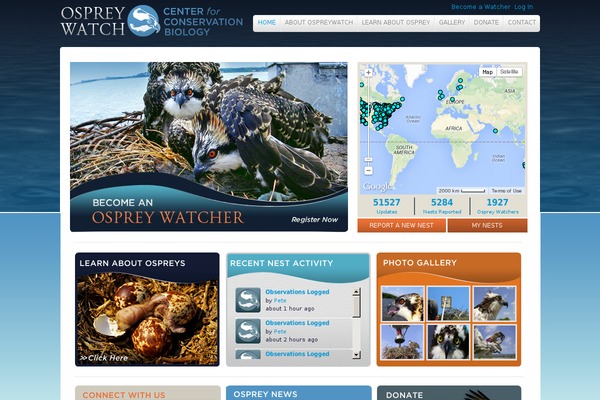Click the Connect With Us heading
Viewport: 600px width, 400px height.
124,395
